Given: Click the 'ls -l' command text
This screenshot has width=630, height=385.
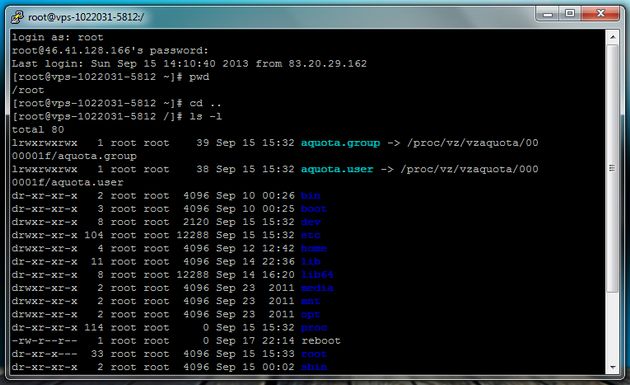Looking at the screenshot, I should 205,117.
